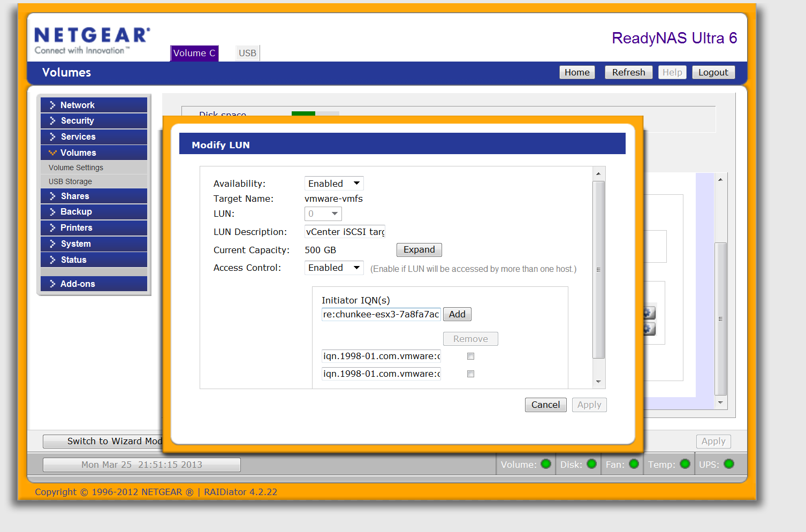Click the UPS status indicator light
This screenshot has height=532, width=806.
[729, 464]
